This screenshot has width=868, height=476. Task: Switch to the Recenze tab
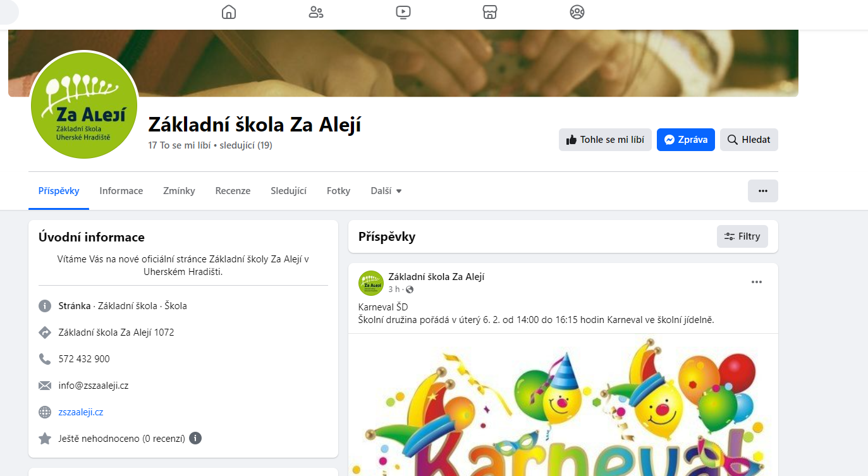click(233, 191)
